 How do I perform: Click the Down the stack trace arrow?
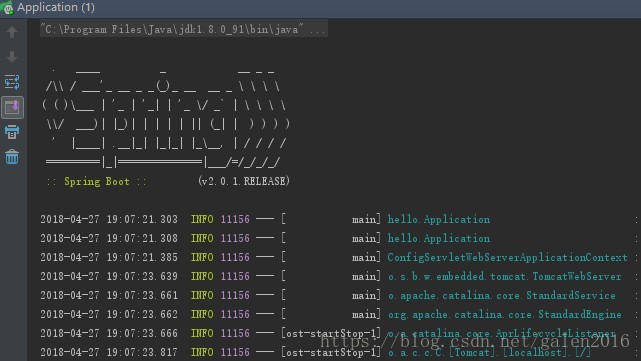12,56
